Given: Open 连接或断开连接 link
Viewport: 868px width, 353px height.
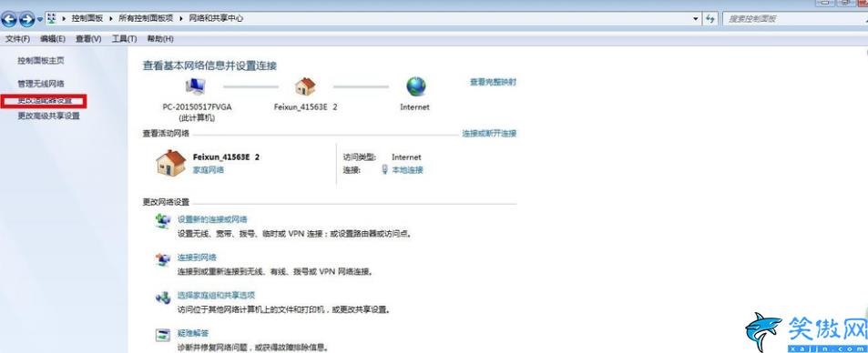Looking at the screenshot, I should 489,134.
